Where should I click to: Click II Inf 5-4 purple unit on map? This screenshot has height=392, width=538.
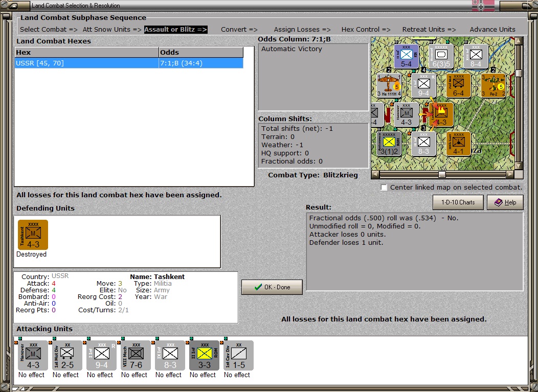click(x=406, y=57)
